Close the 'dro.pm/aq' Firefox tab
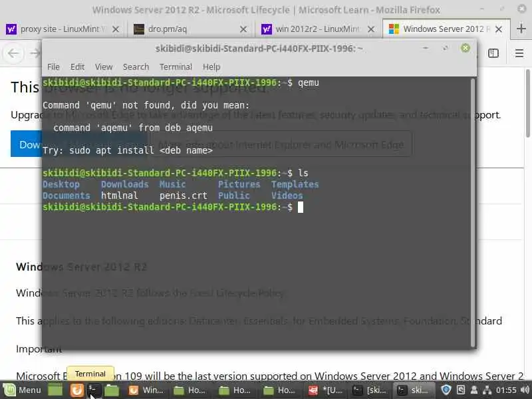The width and height of the screenshot is (532, 399). [x=243, y=29]
